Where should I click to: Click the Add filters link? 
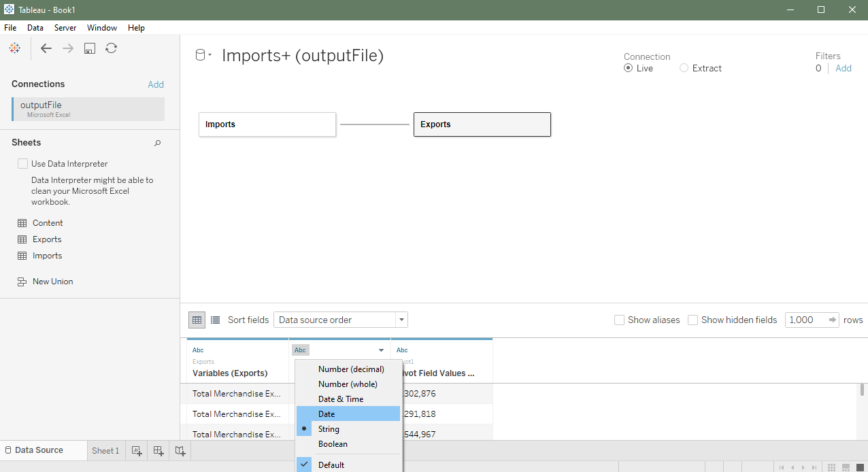844,68
